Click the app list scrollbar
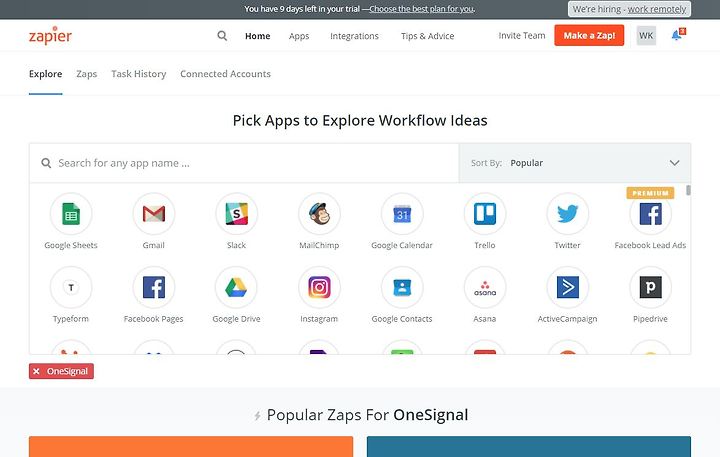Screen dimensions: 720x457 (688, 190)
